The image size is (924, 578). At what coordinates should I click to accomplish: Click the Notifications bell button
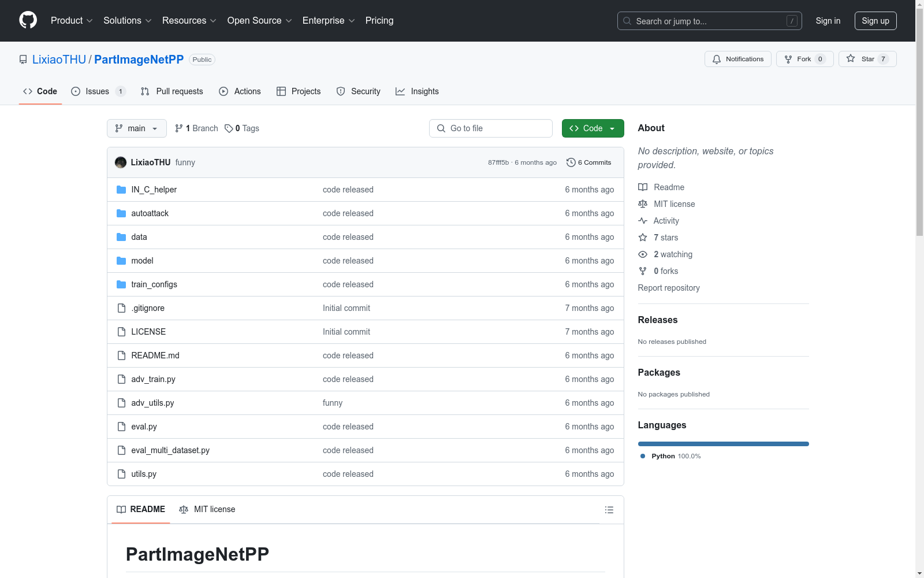pyautogui.click(x=737, y=59)
